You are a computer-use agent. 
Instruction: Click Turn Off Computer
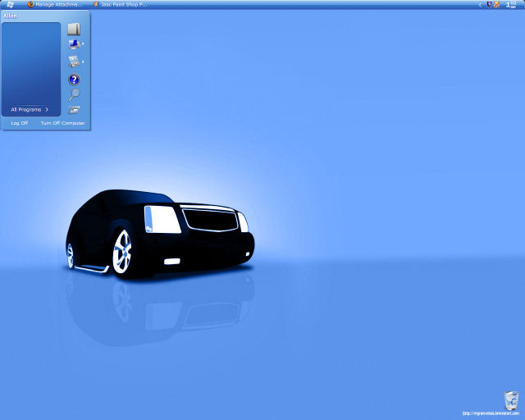pyautogui.click(x=62, y=123)
